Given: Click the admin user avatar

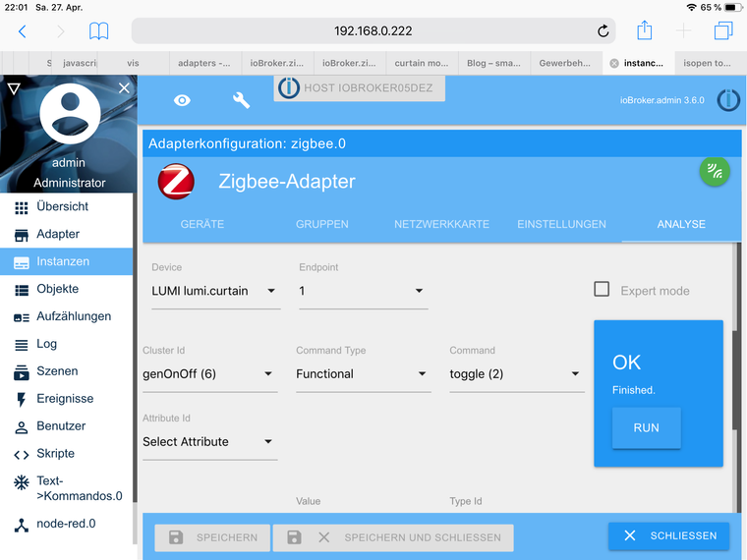Looking at the screenshot, I should [70, 114].
